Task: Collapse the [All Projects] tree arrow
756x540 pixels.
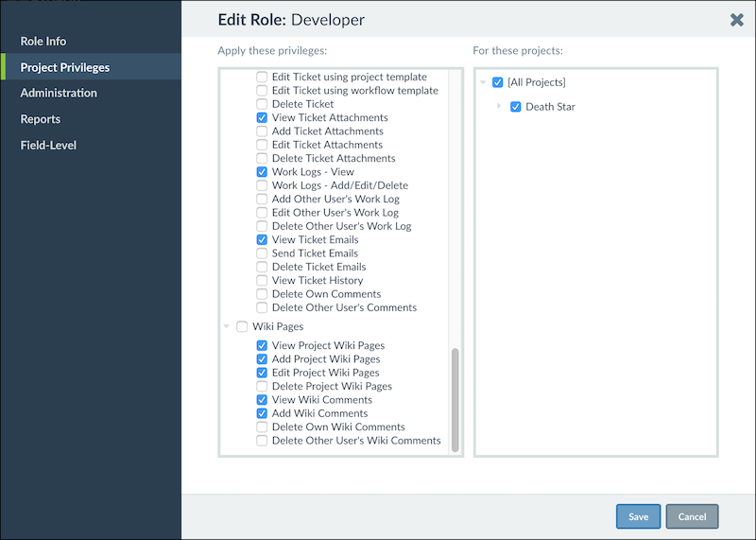Action: tap(483, 82)
